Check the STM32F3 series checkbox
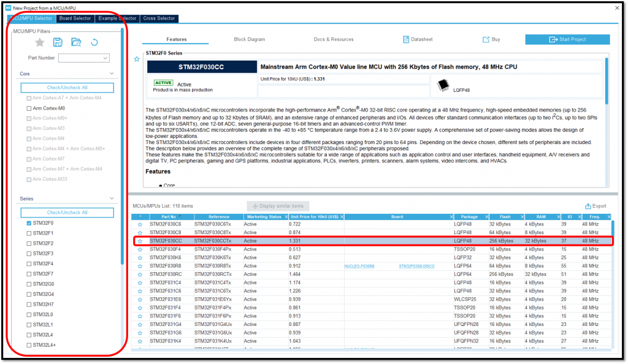Image resolution: width=628 pixels, height=364 pixels. point(29,254)
